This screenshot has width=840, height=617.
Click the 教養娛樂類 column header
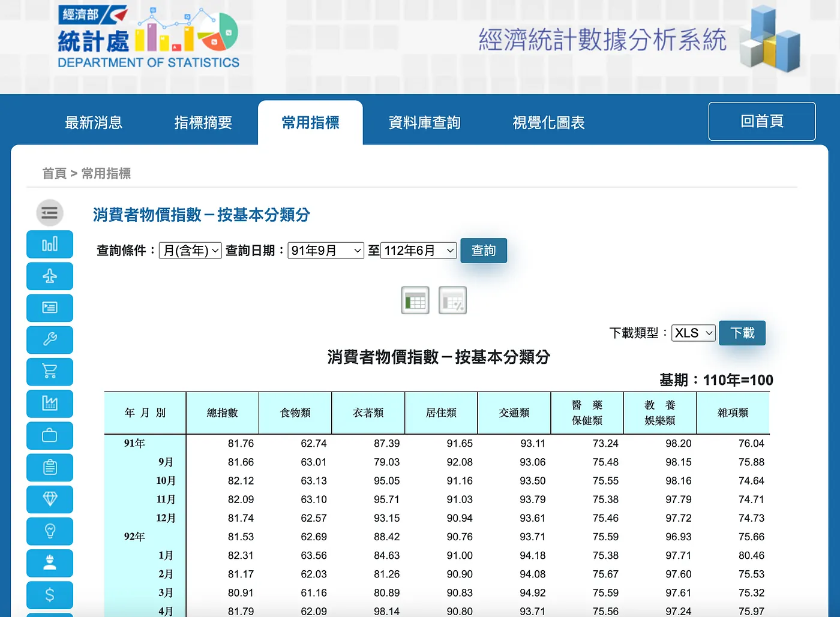[660, 413]
